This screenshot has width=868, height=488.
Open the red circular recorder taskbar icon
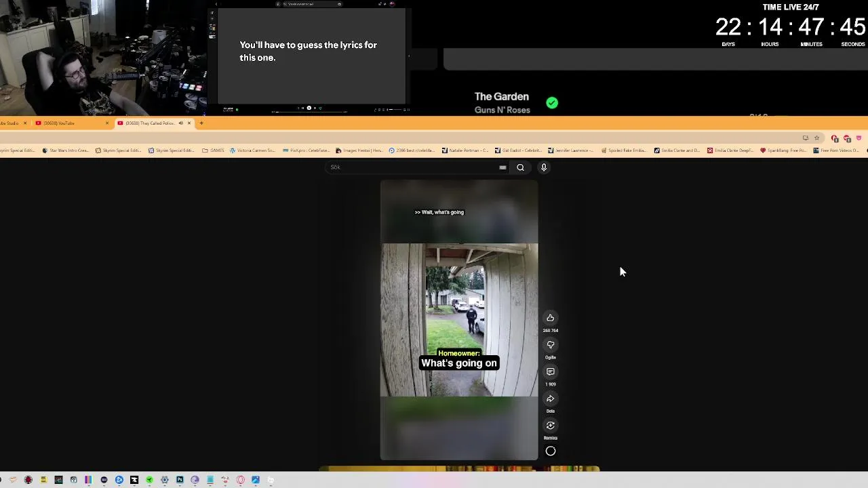tap(28, 480)
